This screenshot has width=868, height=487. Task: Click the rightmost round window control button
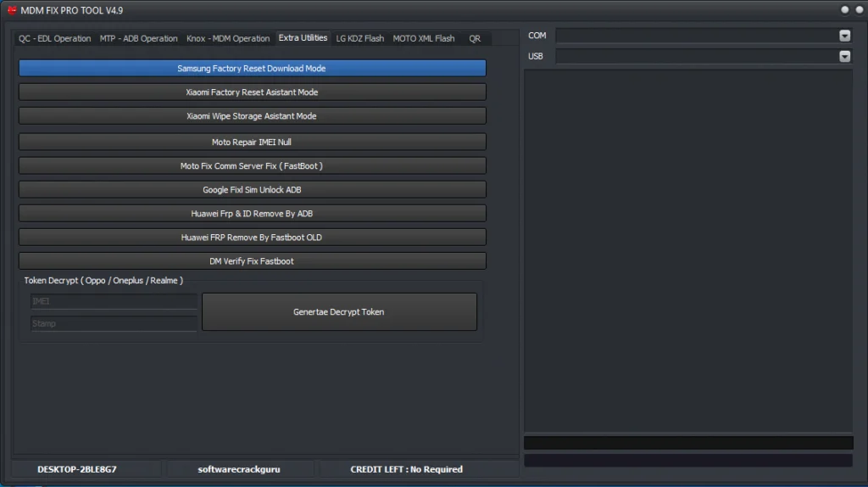click(x=858, y=10)
